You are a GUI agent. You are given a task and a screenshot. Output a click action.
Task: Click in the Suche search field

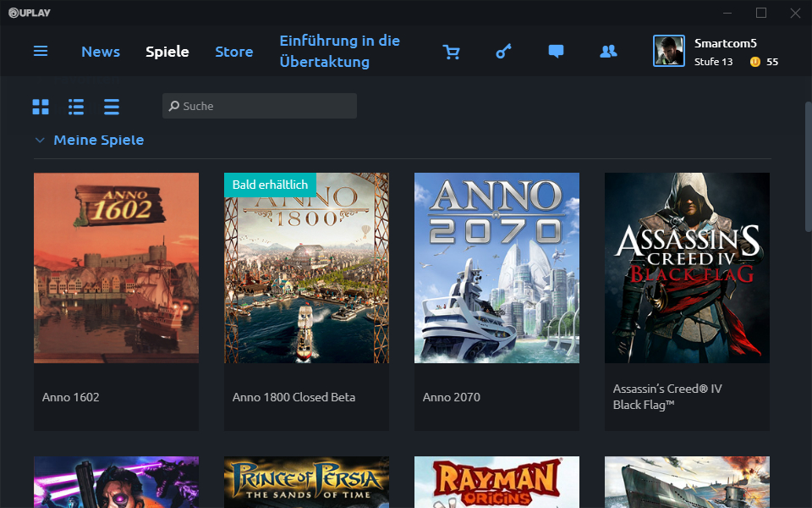pyautogui.click(x=259, y=105)
